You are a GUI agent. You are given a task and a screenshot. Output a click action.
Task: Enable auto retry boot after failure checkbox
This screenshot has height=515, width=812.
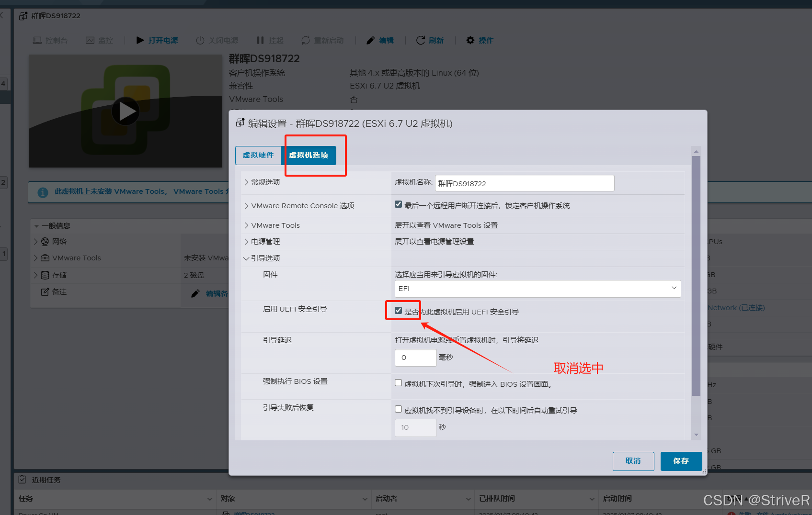point(398,409)
